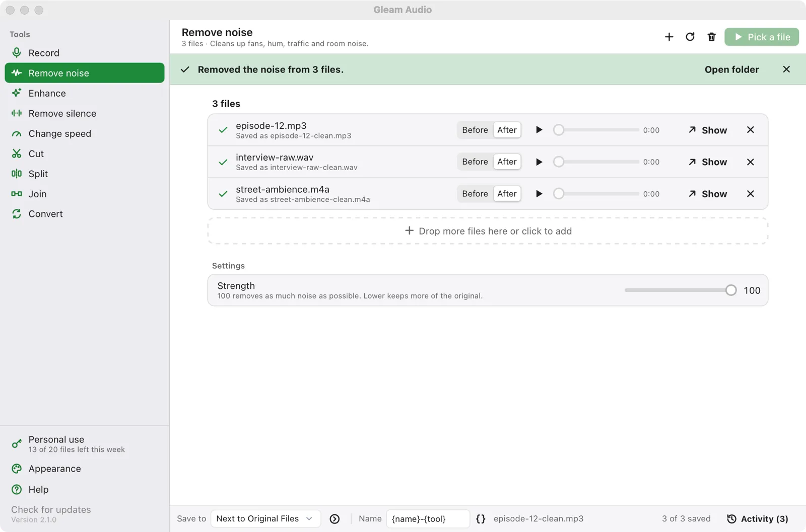The width and height of the screenshot is (806, 532).
Task: Click the key icon for Personal use
Action: tap(17, 443)
